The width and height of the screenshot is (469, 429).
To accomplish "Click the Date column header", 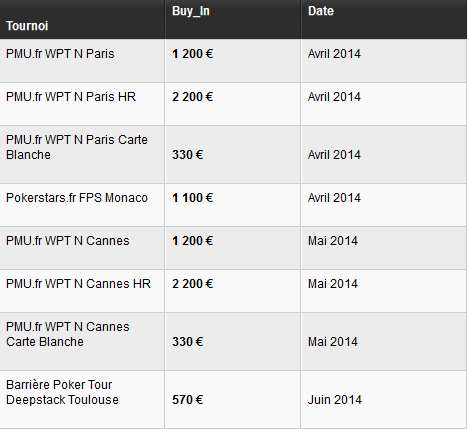I will coord(321,11).
